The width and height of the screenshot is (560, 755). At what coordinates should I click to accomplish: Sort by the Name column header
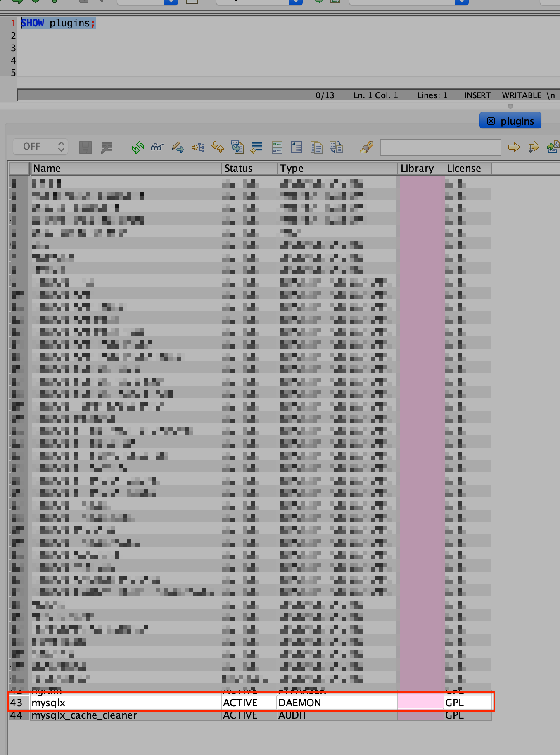pyautogui.click(x=126, y=169)
